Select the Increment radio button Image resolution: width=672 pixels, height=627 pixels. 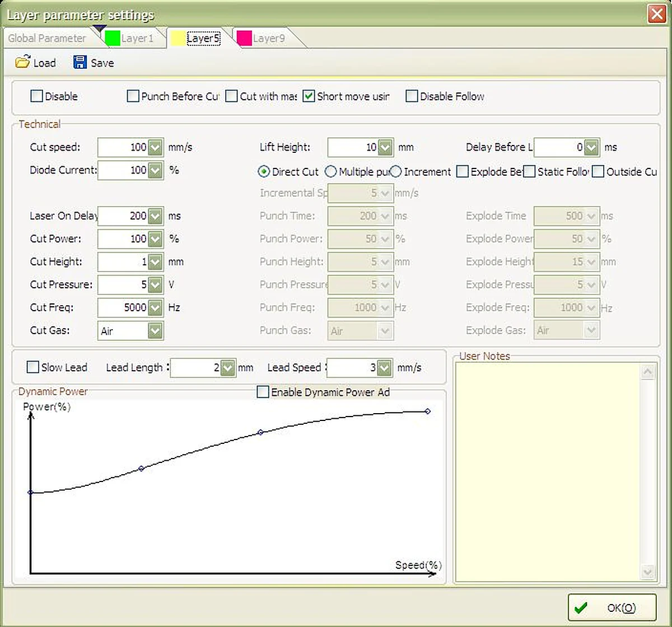tap(396, 171)
